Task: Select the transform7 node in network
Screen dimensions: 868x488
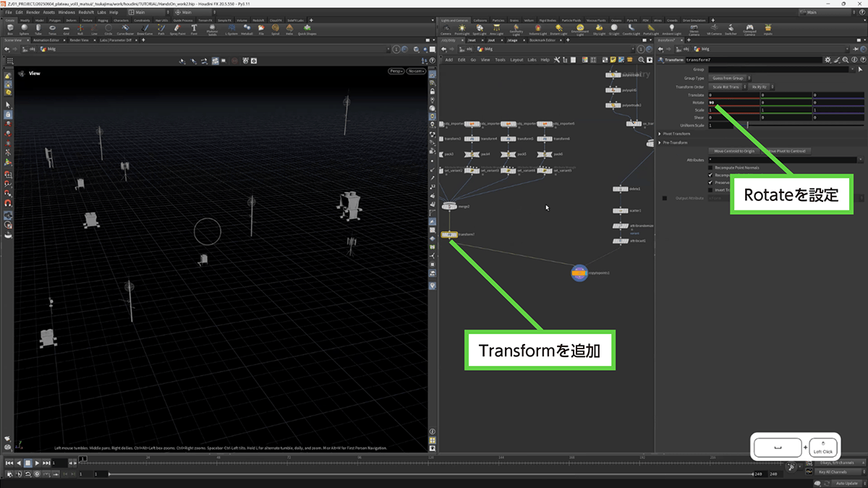Action: [x=448, y=235]
